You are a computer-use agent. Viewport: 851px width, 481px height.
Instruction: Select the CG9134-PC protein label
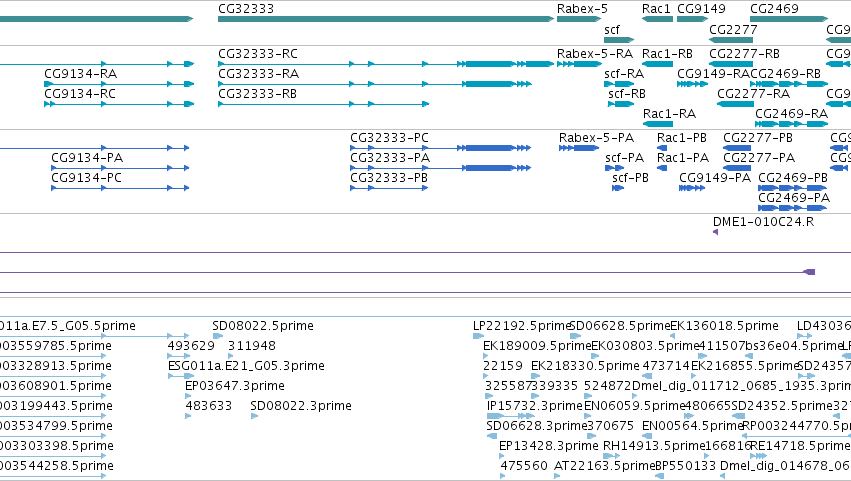pyautogui.click(x=86, y=178)
